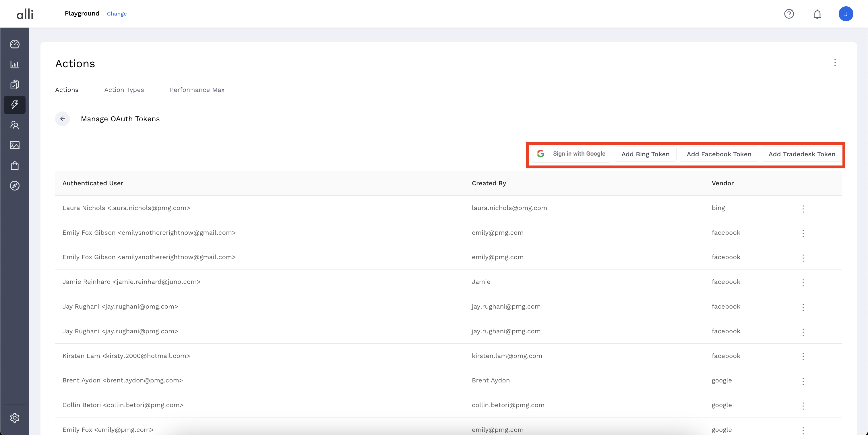Open the clipboard checklist sidebar icon

[x=14, y=84]
